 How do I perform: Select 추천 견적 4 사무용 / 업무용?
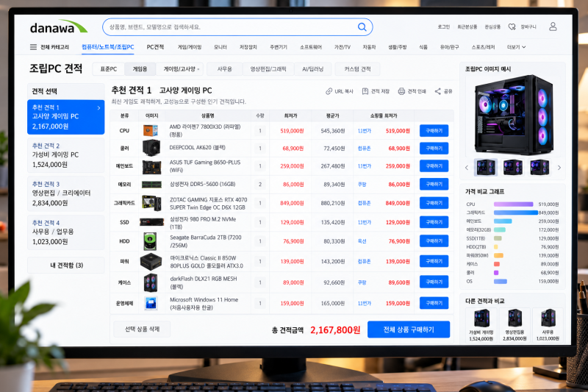click(x=66, y=232)
